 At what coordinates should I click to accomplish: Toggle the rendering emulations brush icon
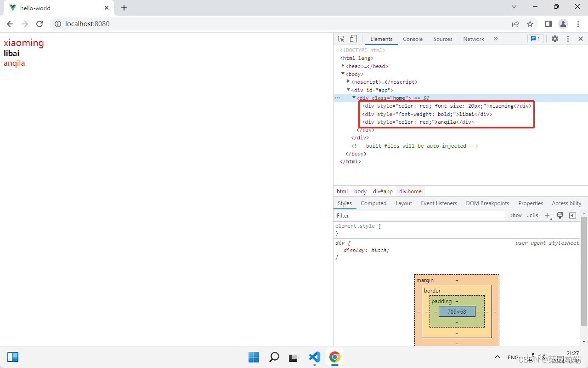tap(560, 215)
